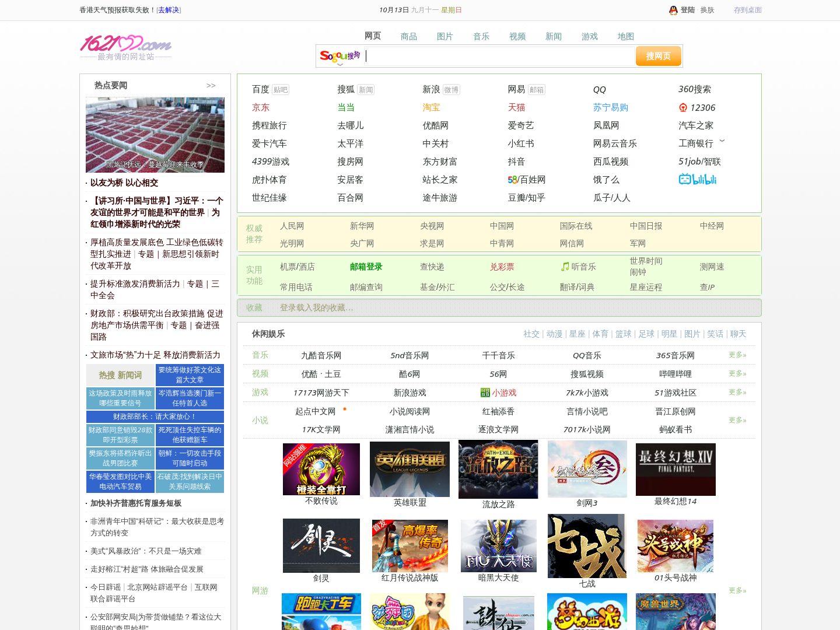
Task: Click 更多 in the 游戏 row
Action: point(737,392)
